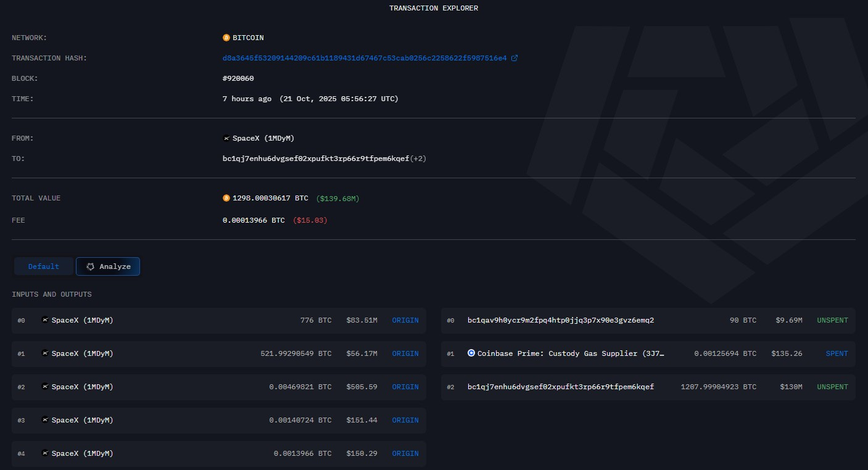Click SpaceX icon on input #2

pyautogui.click(x=45, y=387)
